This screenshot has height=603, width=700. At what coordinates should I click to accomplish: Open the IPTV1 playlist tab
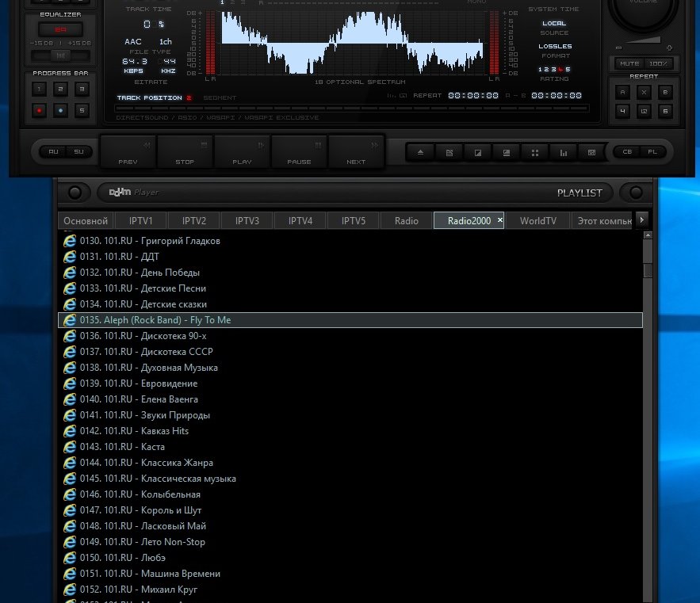coord(140,221)
